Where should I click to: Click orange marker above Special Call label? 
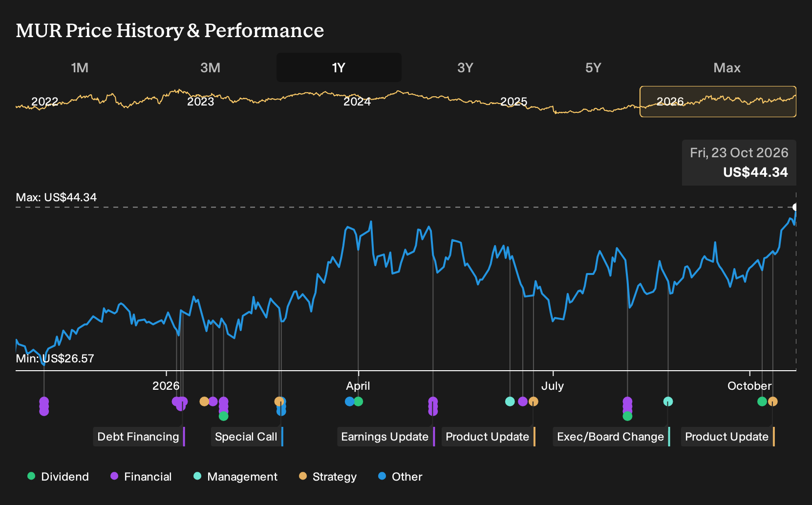[x=278, y=401]
